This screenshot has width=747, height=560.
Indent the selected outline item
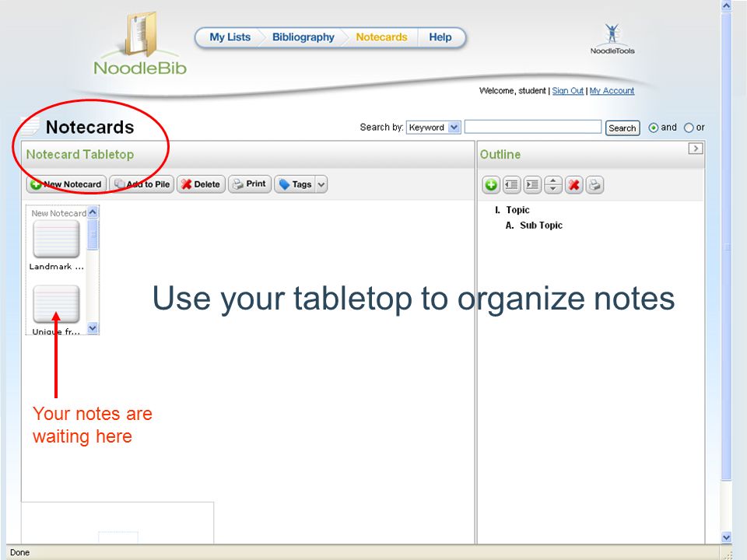tap(532, 185)
